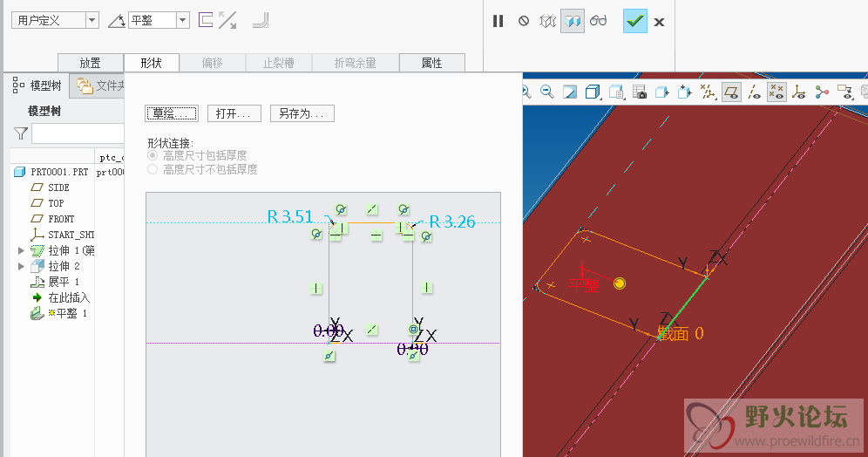Click the bend angle icon

116,21
